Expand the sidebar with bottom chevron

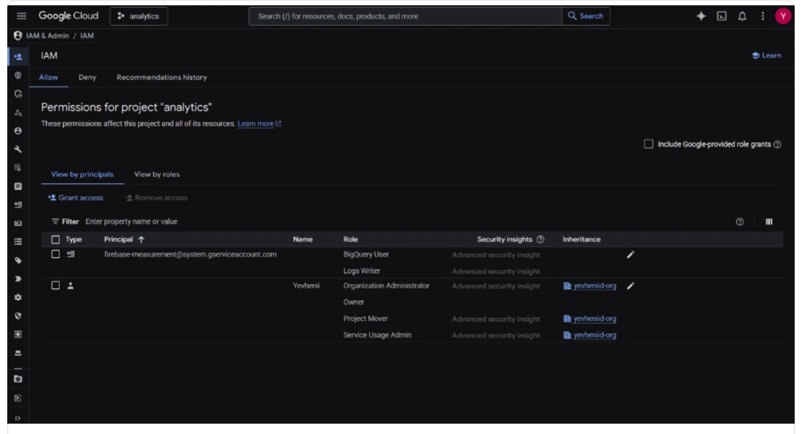click(x=18, y=418)
